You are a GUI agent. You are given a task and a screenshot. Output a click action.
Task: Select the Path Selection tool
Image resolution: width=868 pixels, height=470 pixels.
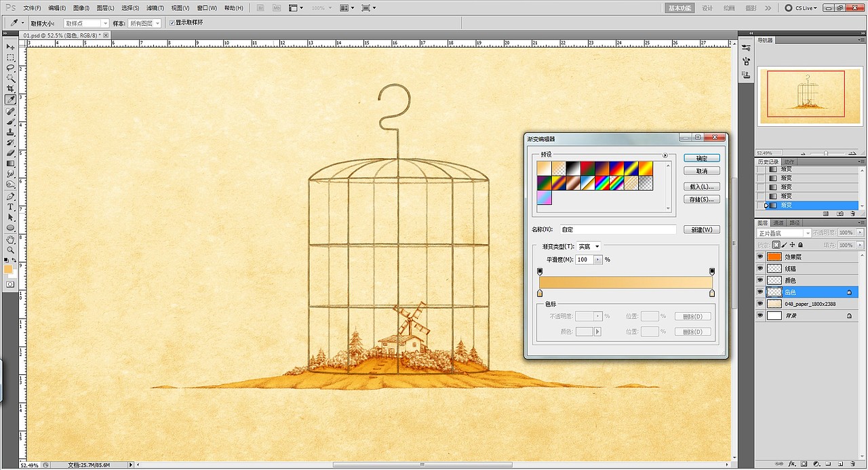(10, 217)
